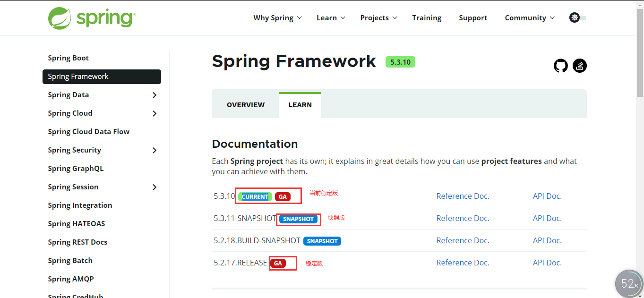Screen dimensions: 644x298
Task: Open Spring Cloud Data Flow project
Action: (x=89, y=132)
